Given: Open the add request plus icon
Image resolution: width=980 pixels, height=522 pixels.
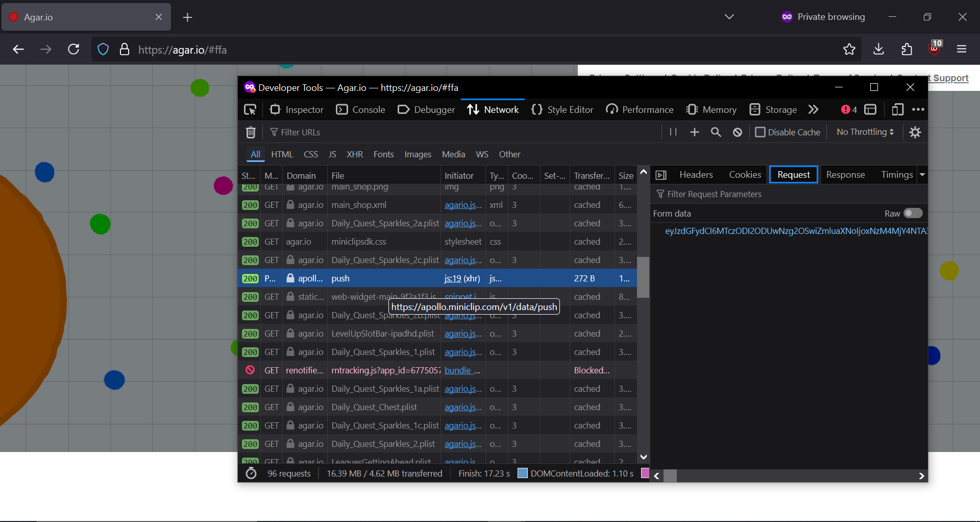Looking at the screenshot, I should click(695, 132).
